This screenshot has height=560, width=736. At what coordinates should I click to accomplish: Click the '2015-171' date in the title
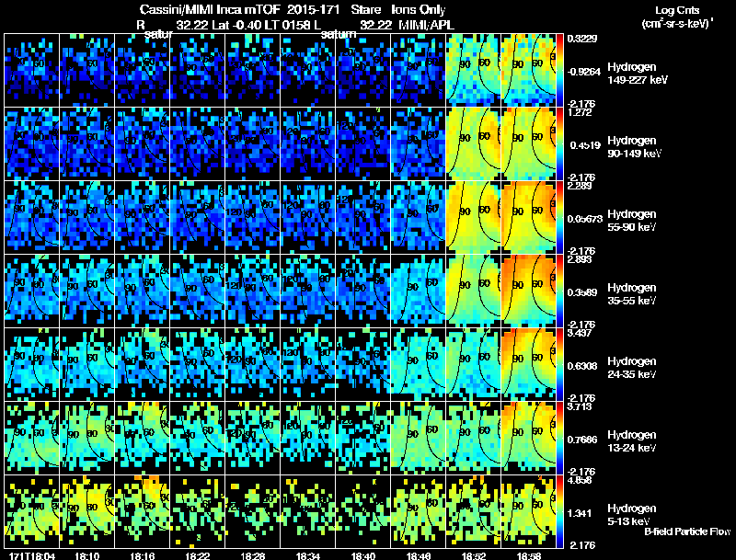tap(314, 10)
